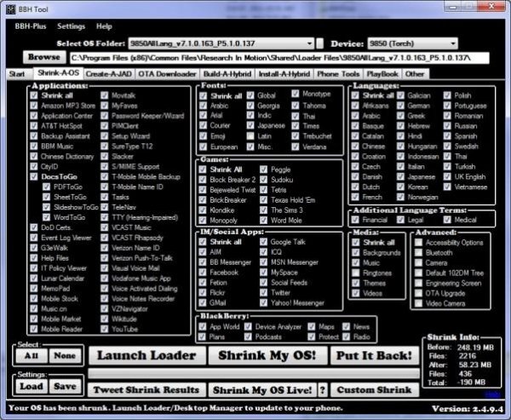Image resolution: width=511 pixels, height=420 pixels.
Task: Click the BBH Tool title bar icon
Action: [x=11, y=9]
